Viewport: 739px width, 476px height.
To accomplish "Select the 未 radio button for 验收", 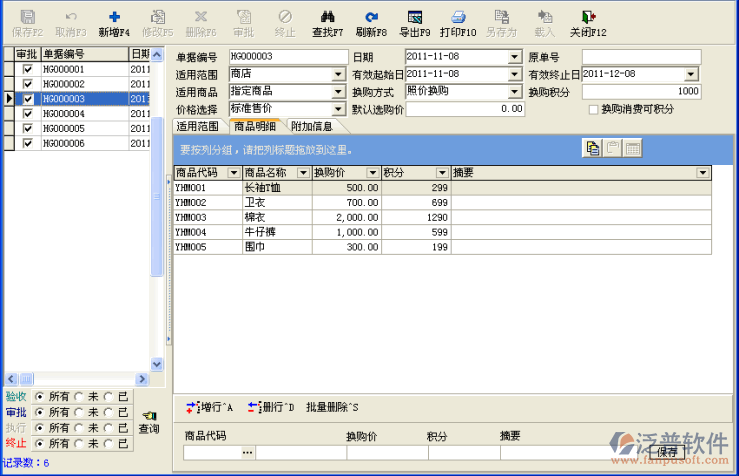I will [x=80, y=397].
